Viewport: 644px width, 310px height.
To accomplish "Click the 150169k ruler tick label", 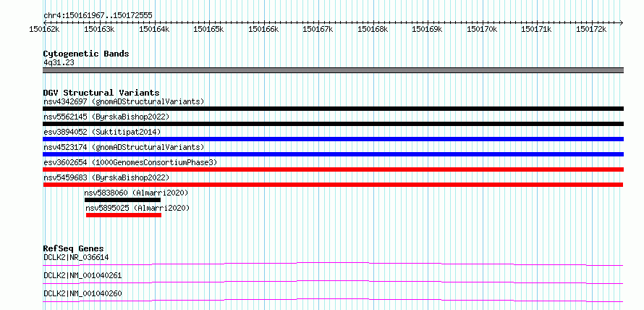I will pos(427,30).
